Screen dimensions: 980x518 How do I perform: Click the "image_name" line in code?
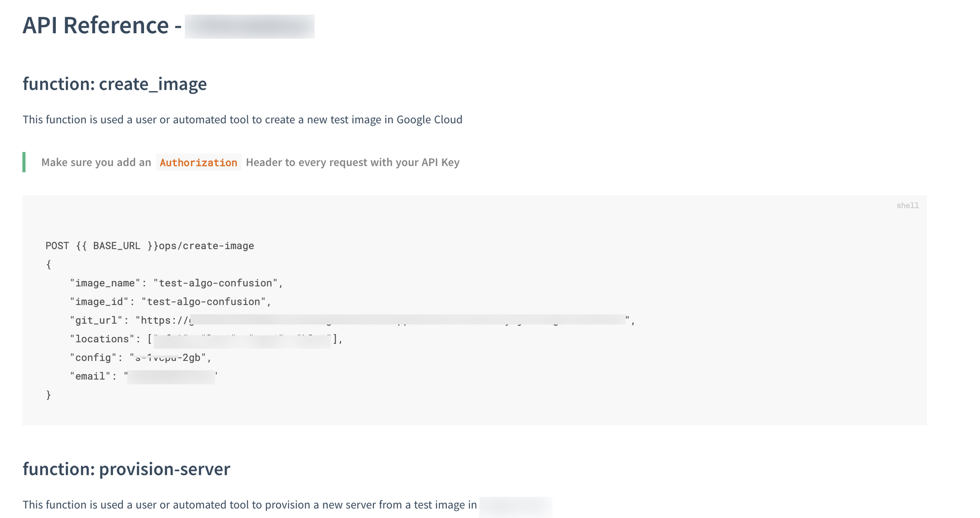click(176, 283)
